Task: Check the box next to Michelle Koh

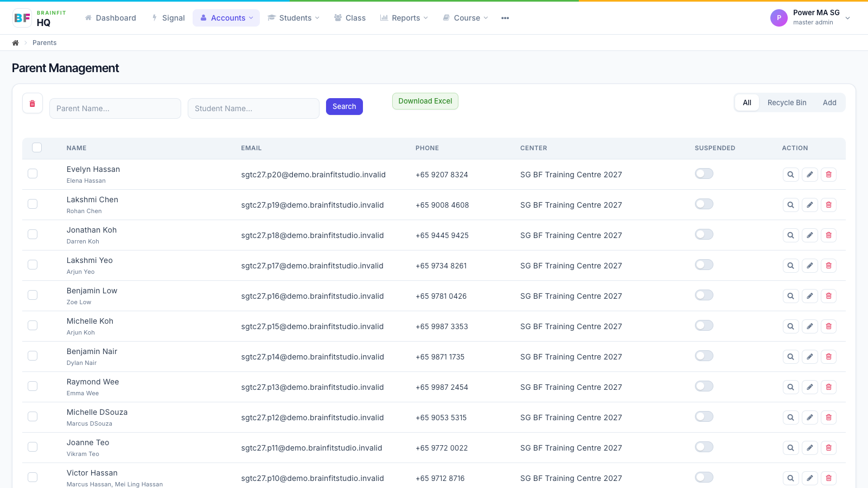Action: pos(33,325)
